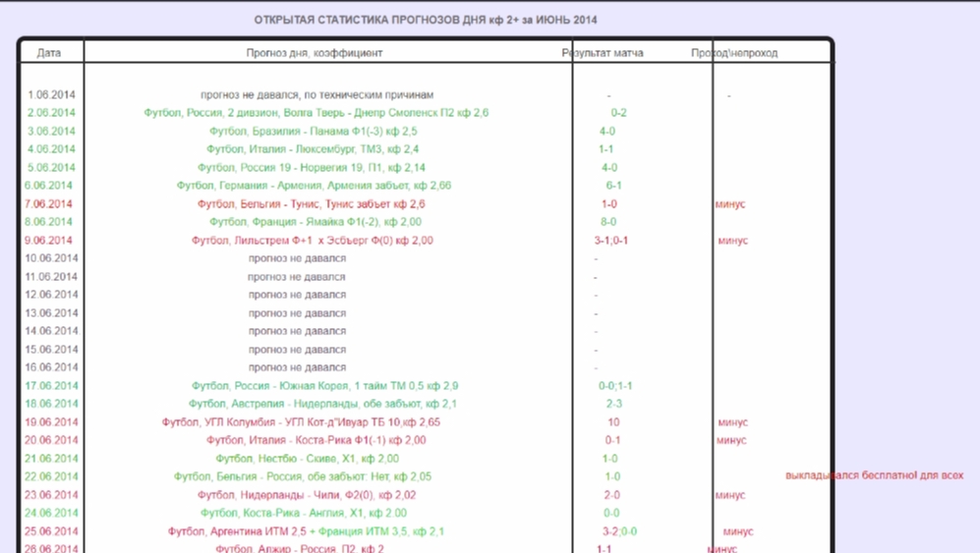This screenshot has height=553, width=980.
Task: Select the "Результат матча" column header
Action: [x=603, y=53]
